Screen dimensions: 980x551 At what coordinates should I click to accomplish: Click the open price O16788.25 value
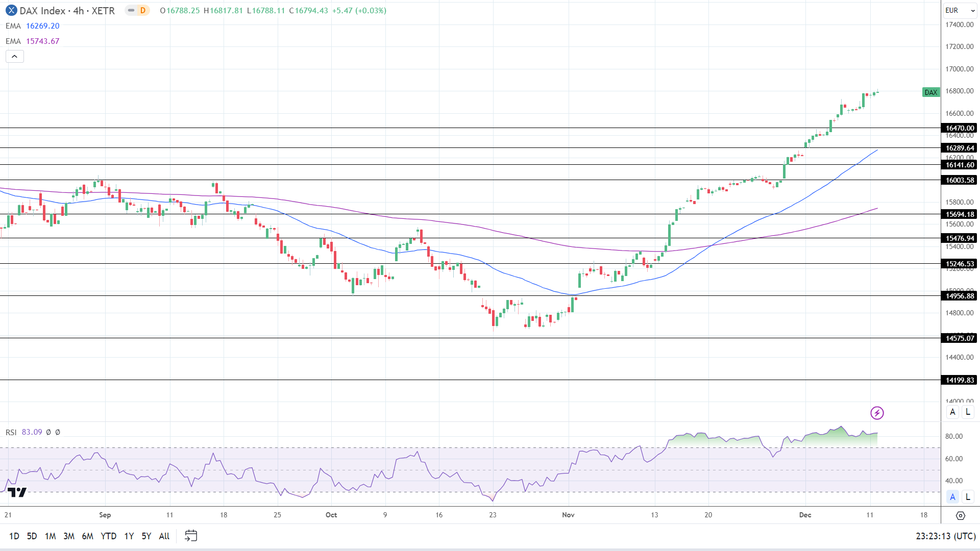click(x=180, y=11)
